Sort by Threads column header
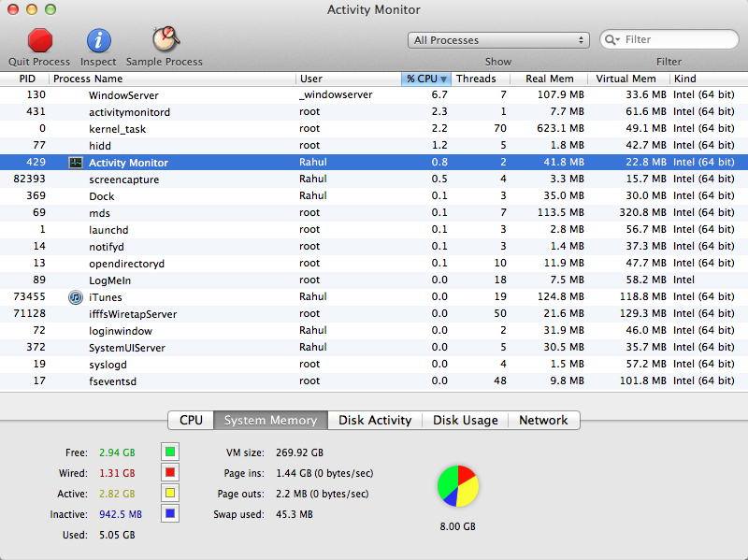This screenshot has height=560, width=748. click(x=481, y=79)
